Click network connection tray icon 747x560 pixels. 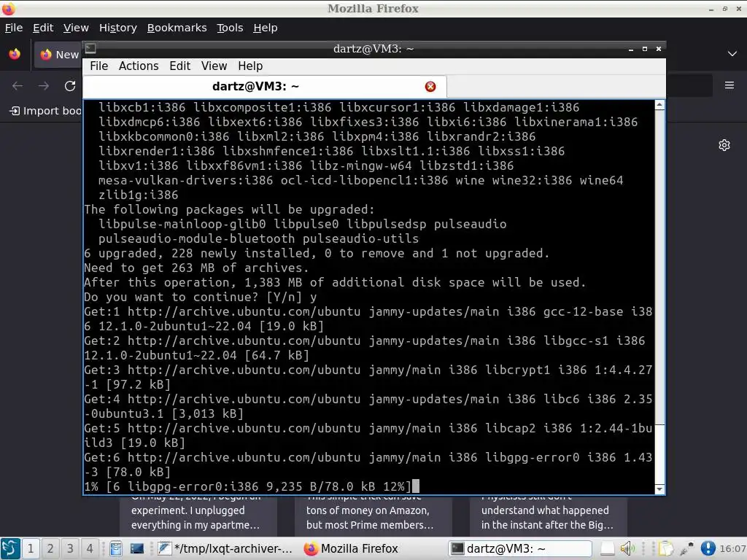point(686,548)
